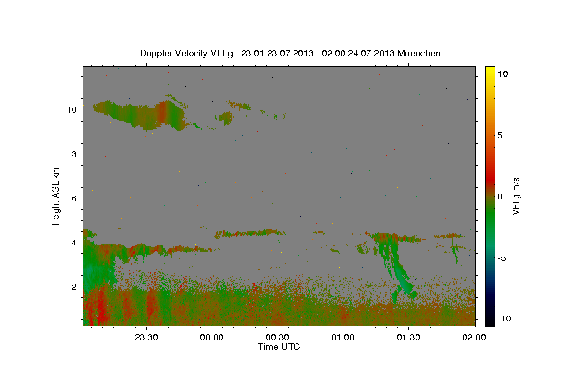Click the colorbar tick label 5
Viewport: 588px width, 392px height.
coord(500,135)
